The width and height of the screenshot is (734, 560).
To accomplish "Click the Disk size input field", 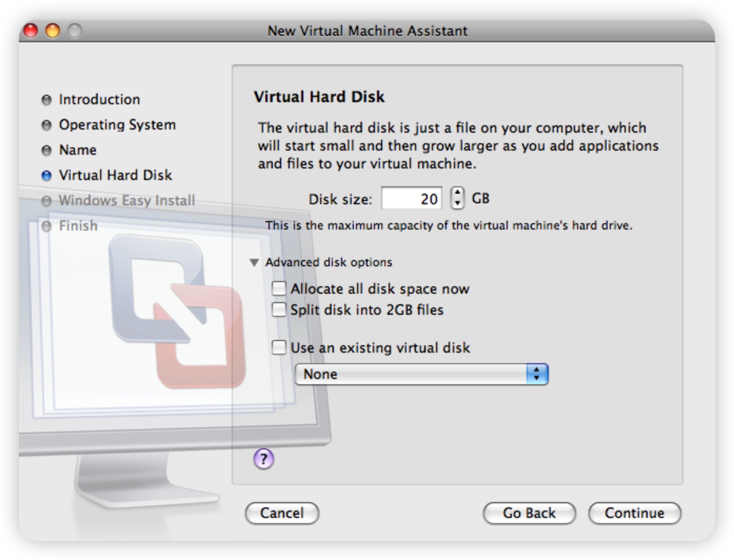I will click(x=412, y=198).
